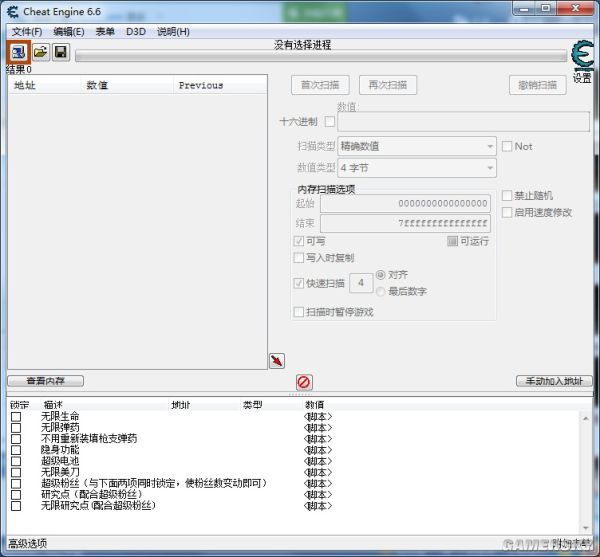Toggle the 可写 checkbox

point(298,241)
